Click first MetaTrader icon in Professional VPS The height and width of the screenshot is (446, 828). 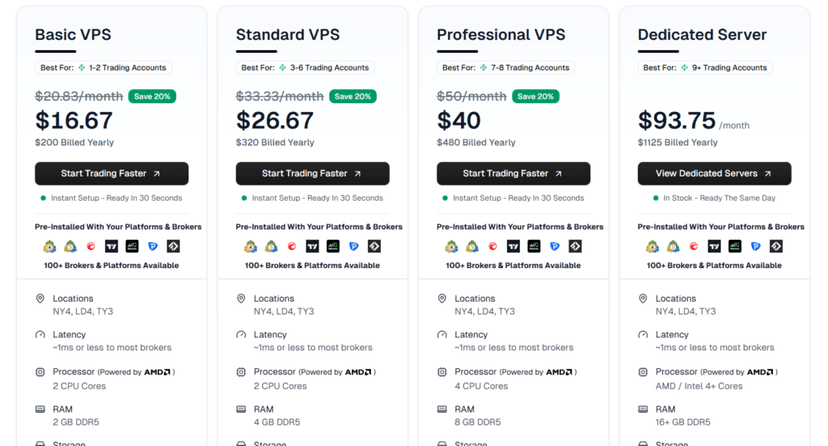451,246
